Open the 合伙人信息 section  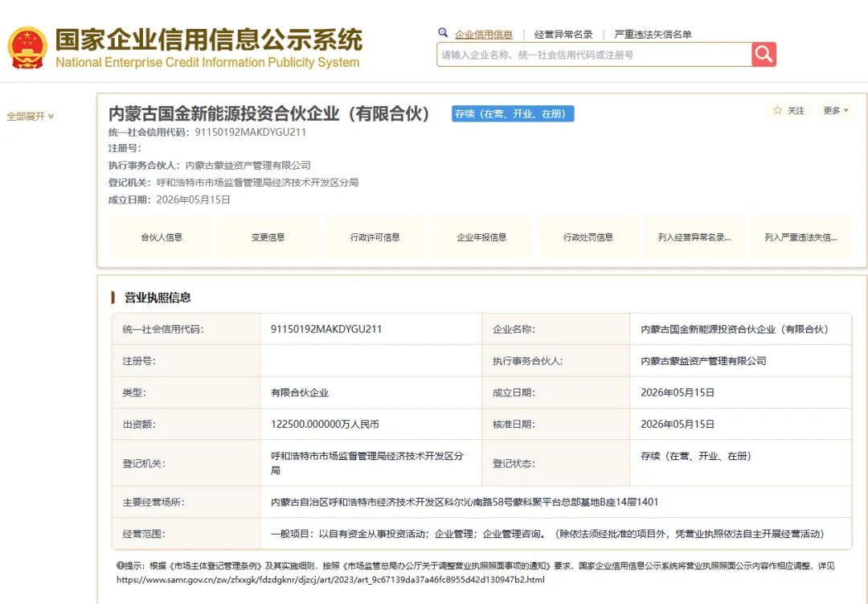pos(161,237)
